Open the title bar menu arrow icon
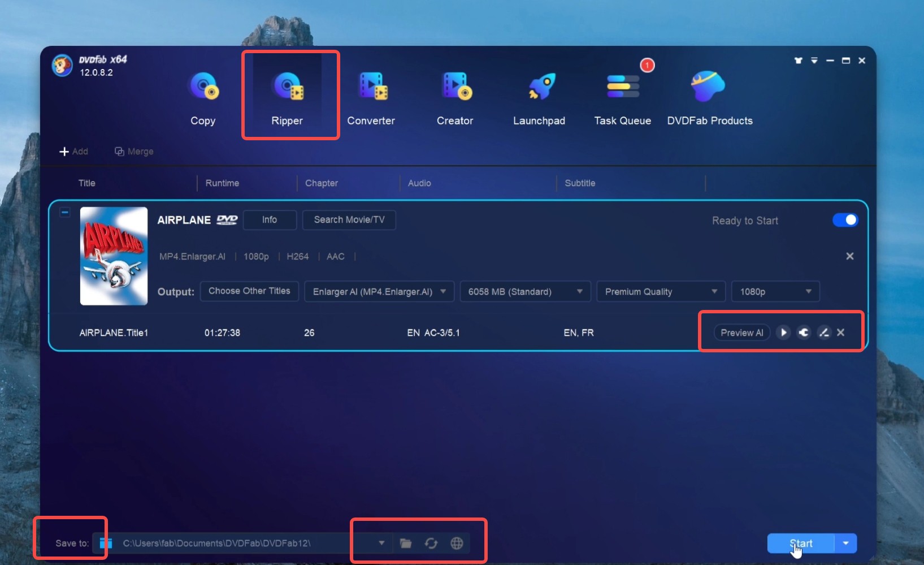Viewport: 924px width, 565px height. [814, 61]
